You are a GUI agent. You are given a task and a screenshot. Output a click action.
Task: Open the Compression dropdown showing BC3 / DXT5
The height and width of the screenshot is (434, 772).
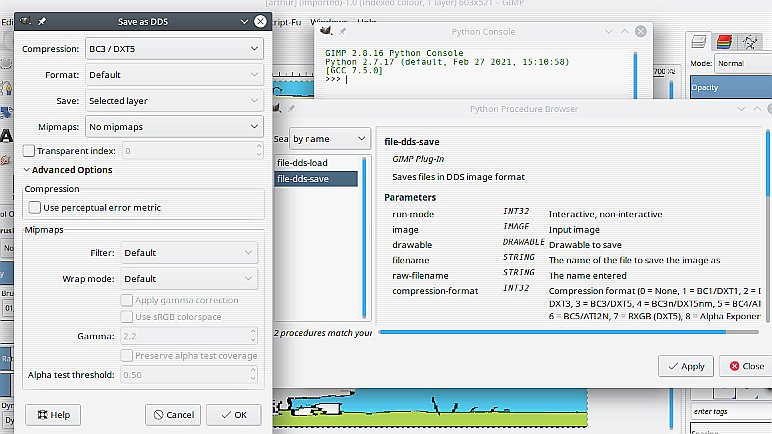173,48
